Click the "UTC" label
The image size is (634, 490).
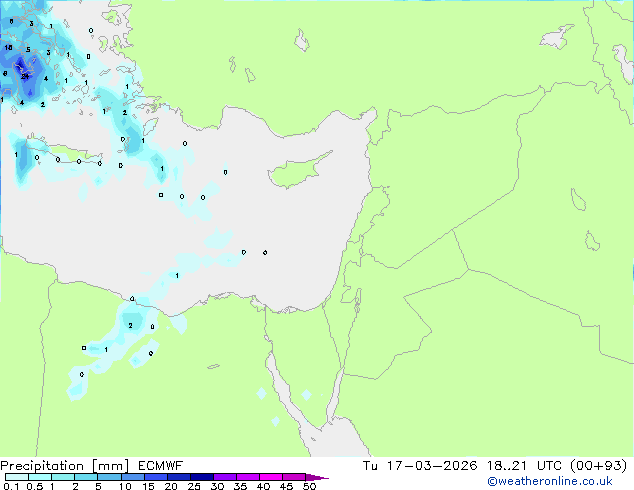click(x=549, y=466)
